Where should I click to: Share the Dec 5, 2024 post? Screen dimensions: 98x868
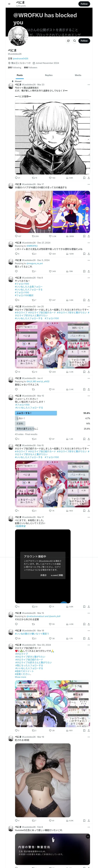(x=89, y=271)
